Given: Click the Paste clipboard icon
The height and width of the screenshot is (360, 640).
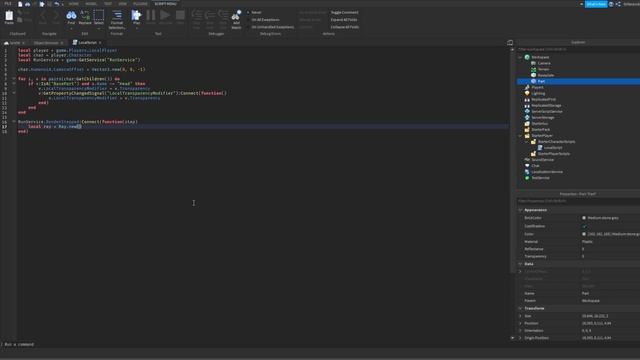Looking at the screenshot, I should 9,17.
